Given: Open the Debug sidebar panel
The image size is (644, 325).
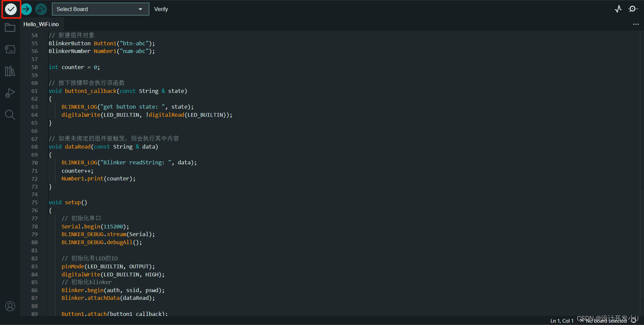Looking at the screenshot, I should (10, 93).
